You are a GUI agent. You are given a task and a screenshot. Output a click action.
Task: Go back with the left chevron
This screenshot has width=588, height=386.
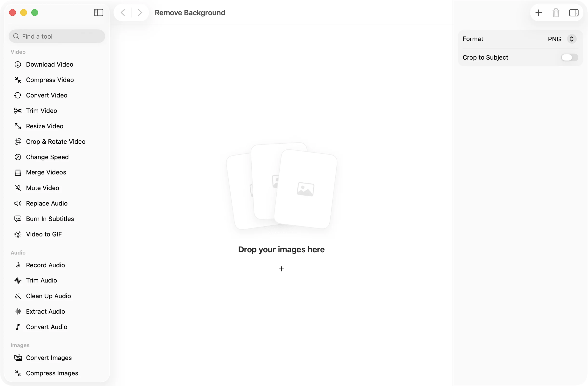click(x=123, y=13)
